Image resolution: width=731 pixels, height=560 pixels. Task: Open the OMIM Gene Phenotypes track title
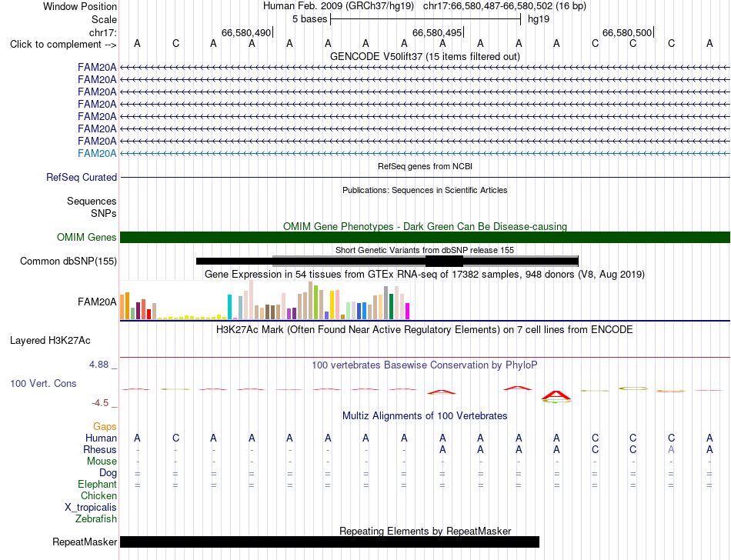click(x=425, y=226)
